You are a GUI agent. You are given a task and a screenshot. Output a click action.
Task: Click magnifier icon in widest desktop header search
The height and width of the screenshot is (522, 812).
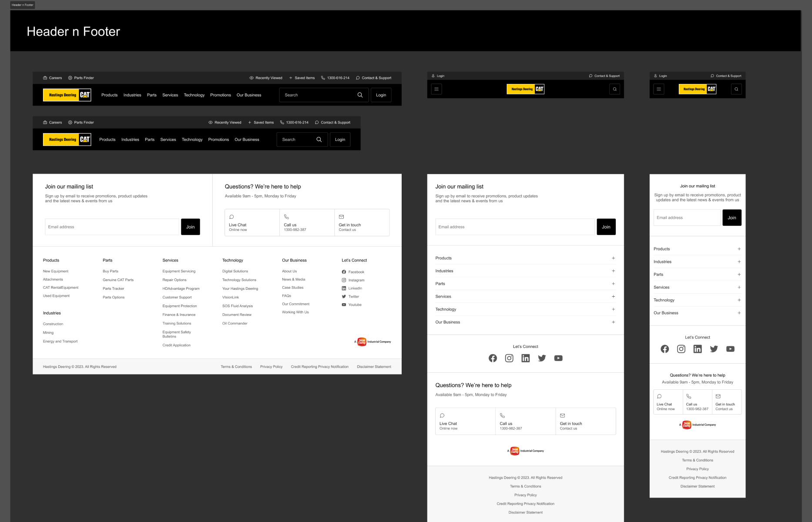[360, 95]
